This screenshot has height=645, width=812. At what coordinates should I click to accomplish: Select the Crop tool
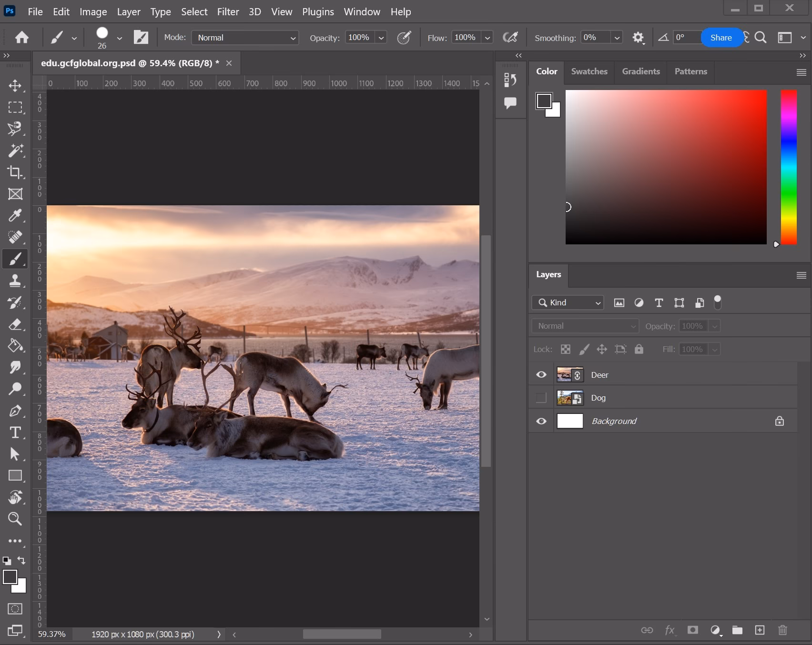[15, 172]
